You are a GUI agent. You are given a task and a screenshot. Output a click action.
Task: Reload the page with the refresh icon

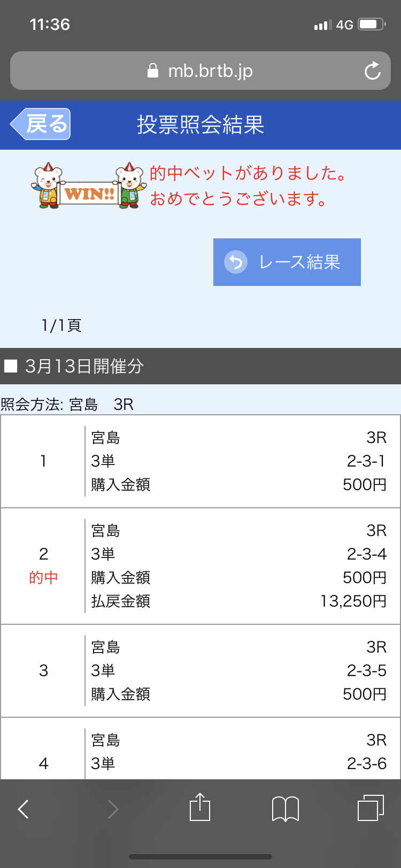372,71
